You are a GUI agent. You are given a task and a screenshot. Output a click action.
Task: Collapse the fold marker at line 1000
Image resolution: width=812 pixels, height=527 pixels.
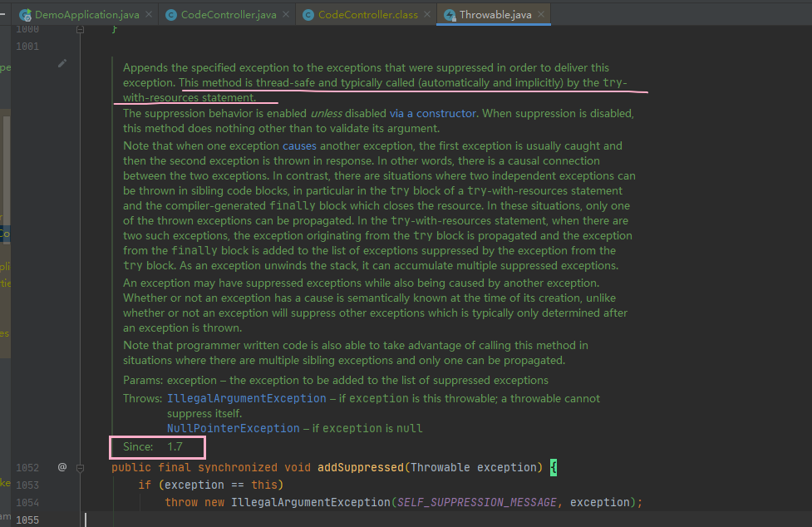pos(81,29)
